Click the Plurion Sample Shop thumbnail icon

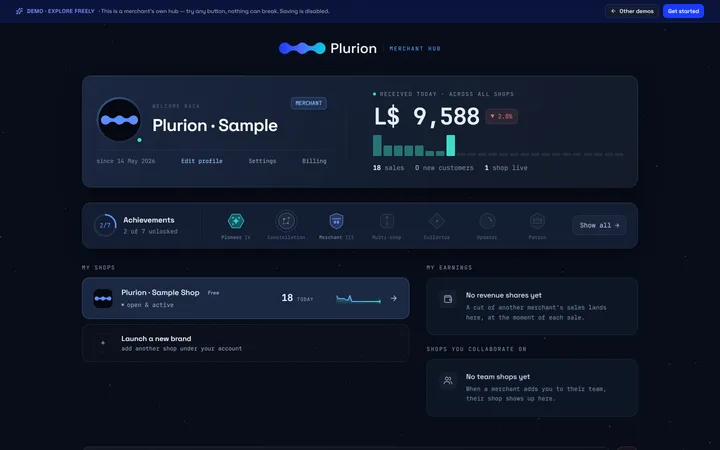(103, 298)
